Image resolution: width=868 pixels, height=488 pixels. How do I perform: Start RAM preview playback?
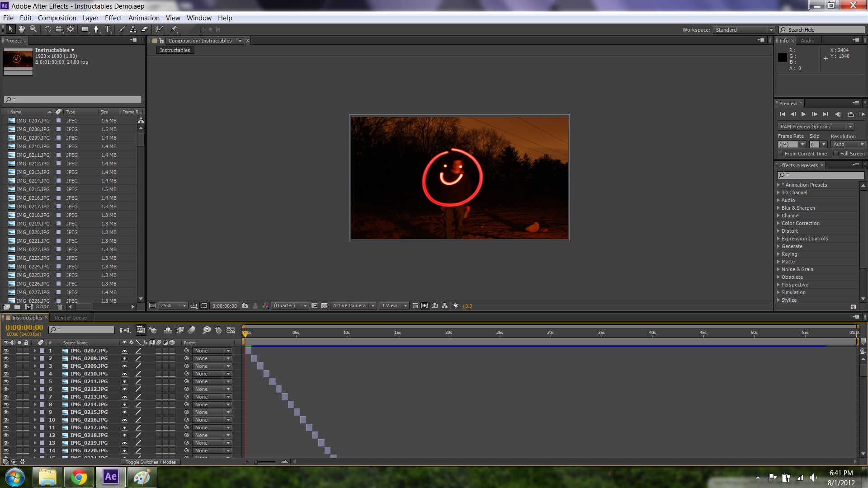pyautogui.click(x=862, y=114)
